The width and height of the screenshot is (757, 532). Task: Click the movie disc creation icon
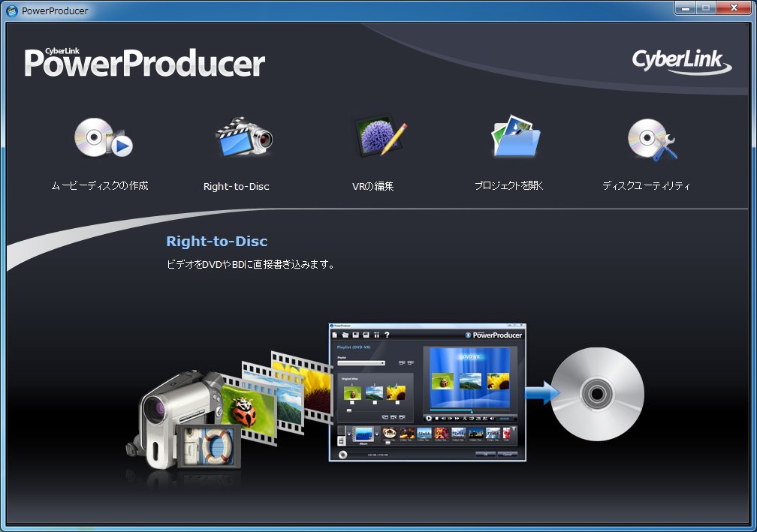104,138
